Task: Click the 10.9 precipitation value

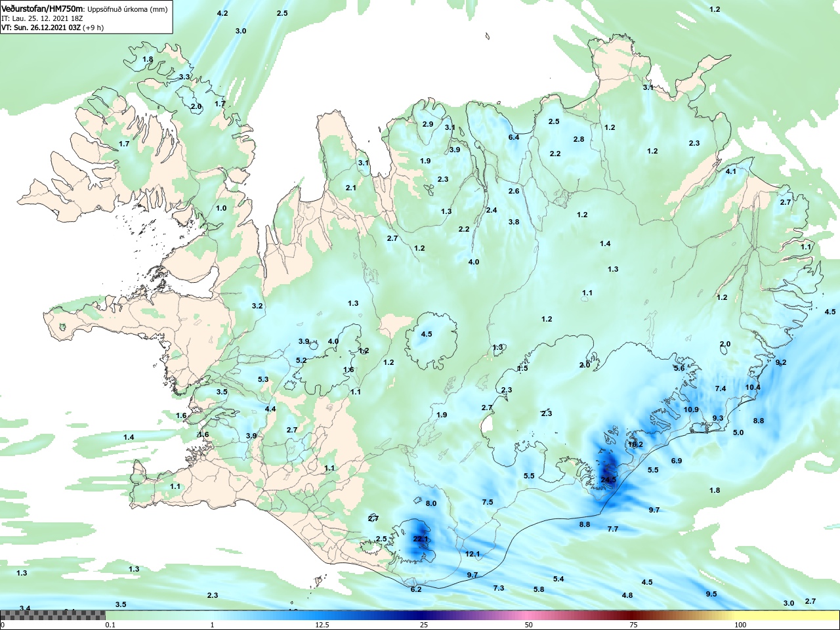Action: [691, 409]
